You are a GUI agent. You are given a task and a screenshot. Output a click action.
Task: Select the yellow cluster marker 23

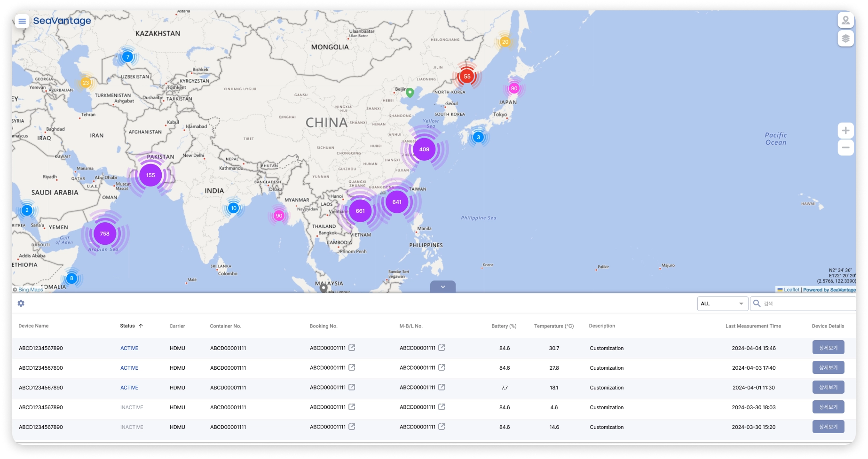(86, 83)
